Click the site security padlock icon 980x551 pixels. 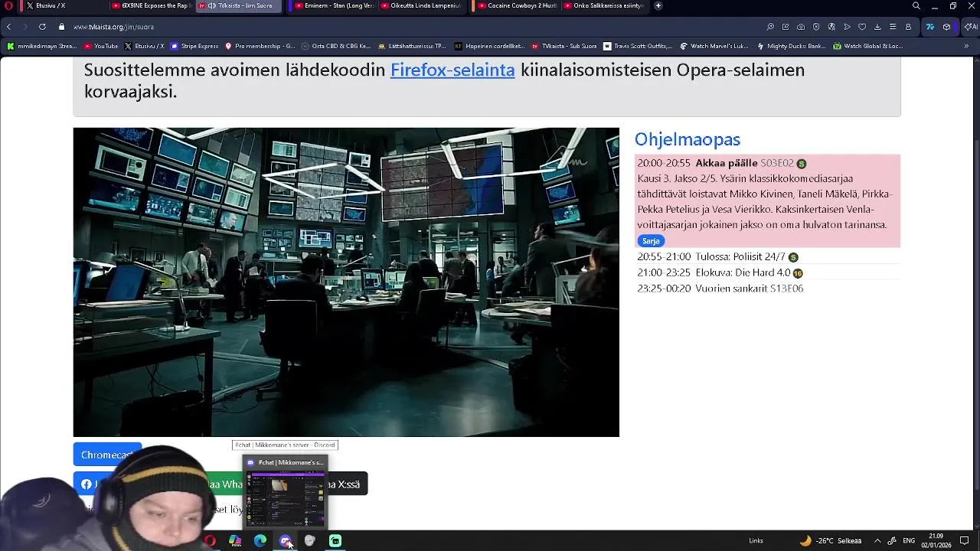click(62, 27)
